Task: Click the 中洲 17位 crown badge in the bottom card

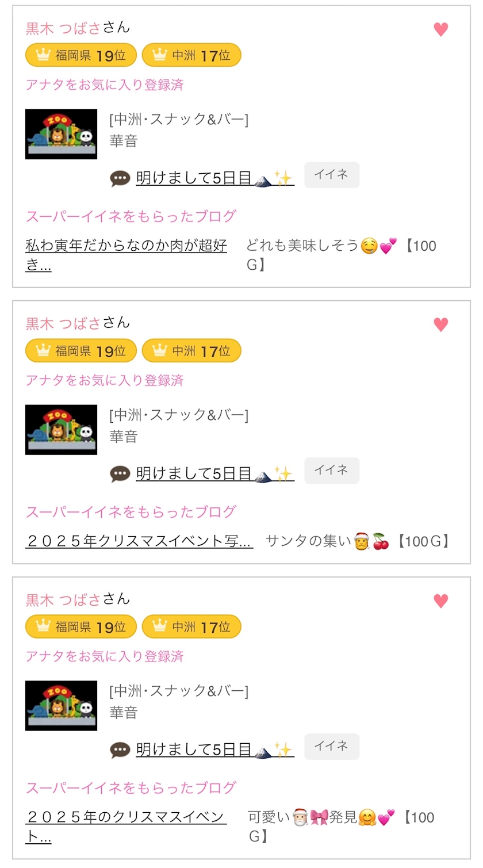Action: 191,626
